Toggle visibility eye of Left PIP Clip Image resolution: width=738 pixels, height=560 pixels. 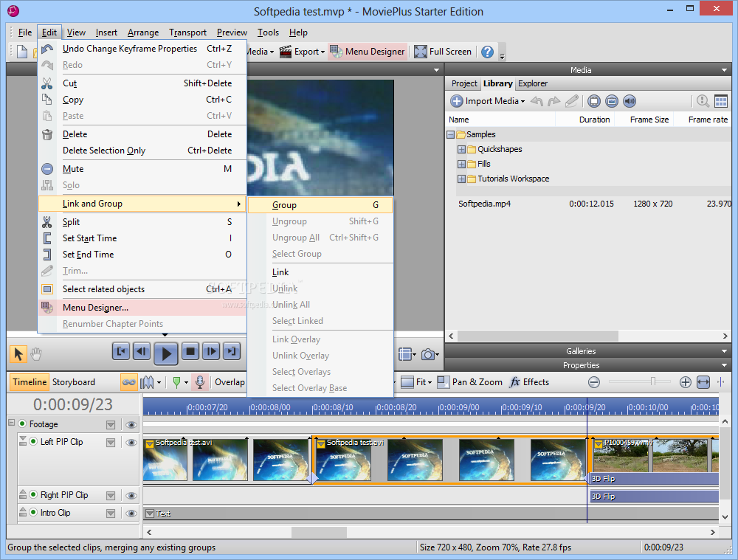click(131, 443)
